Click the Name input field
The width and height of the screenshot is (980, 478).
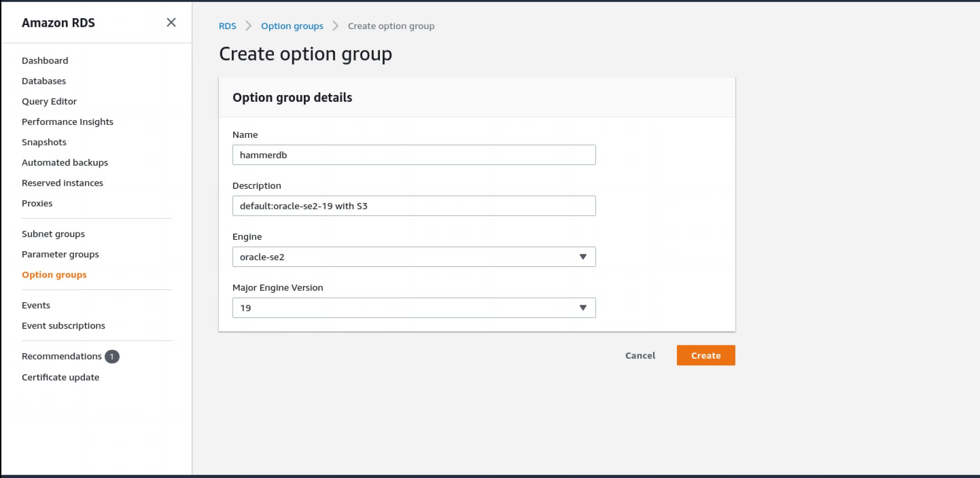[x=413, y=155]
